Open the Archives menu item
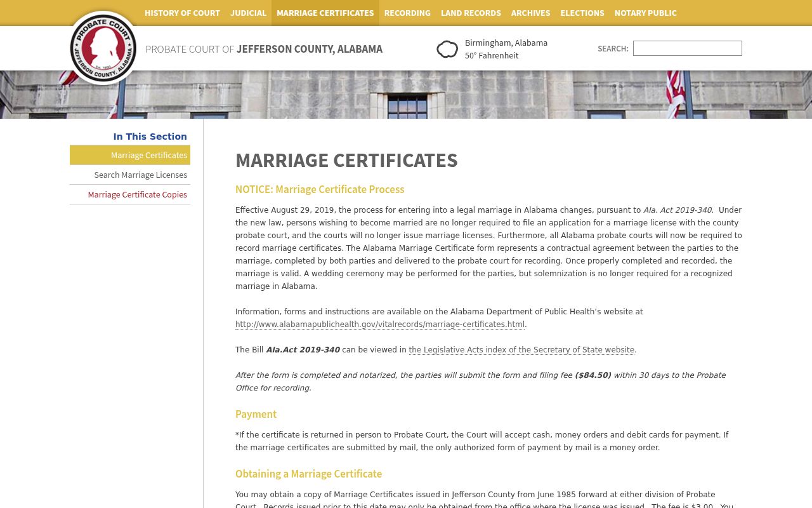The width and height of the screenshot is (812, 508). pyautogui.click(x=530, y=13)
